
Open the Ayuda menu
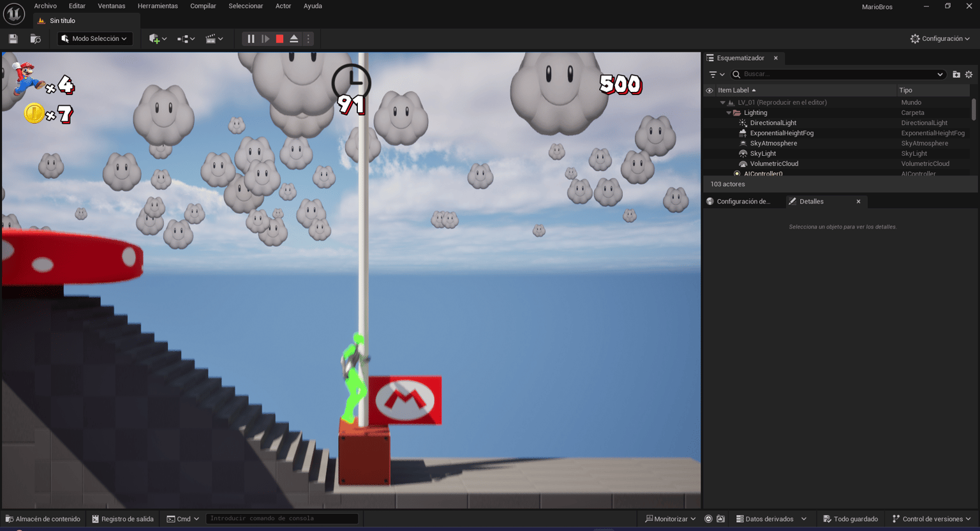pyautogui.click(x=313, y=6)
